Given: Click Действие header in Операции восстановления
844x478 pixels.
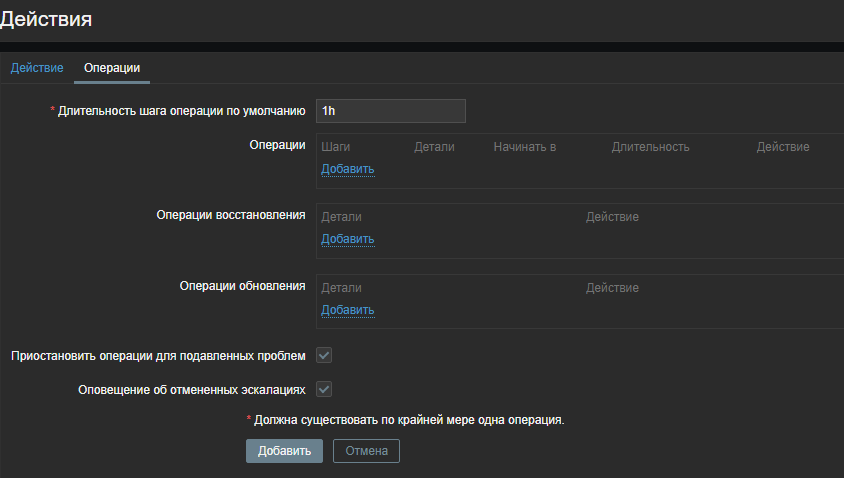Looking at the screenshot, I should tap(612, 217).
